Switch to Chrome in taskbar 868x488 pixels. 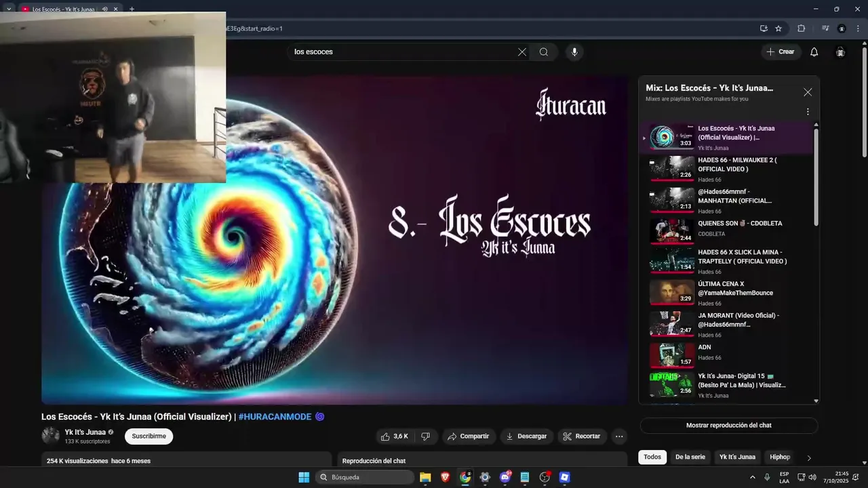coord(465,477)
